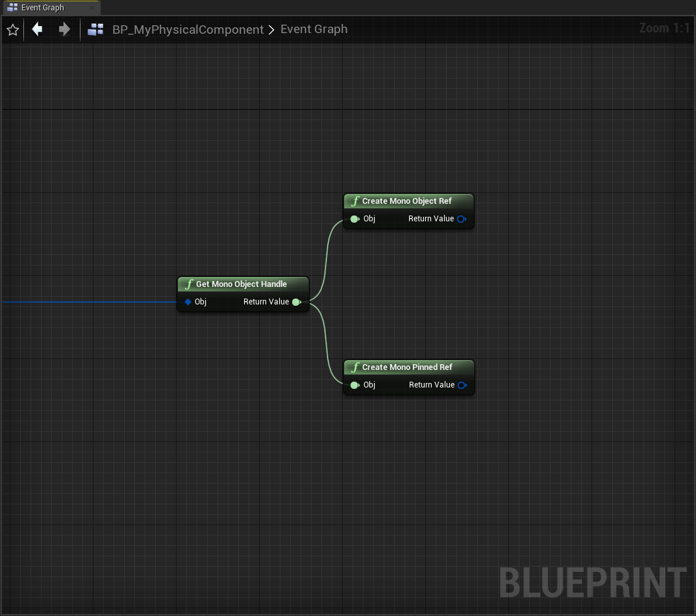
Task: Select the Create Mono Object Ref node title
Action: 406,201
